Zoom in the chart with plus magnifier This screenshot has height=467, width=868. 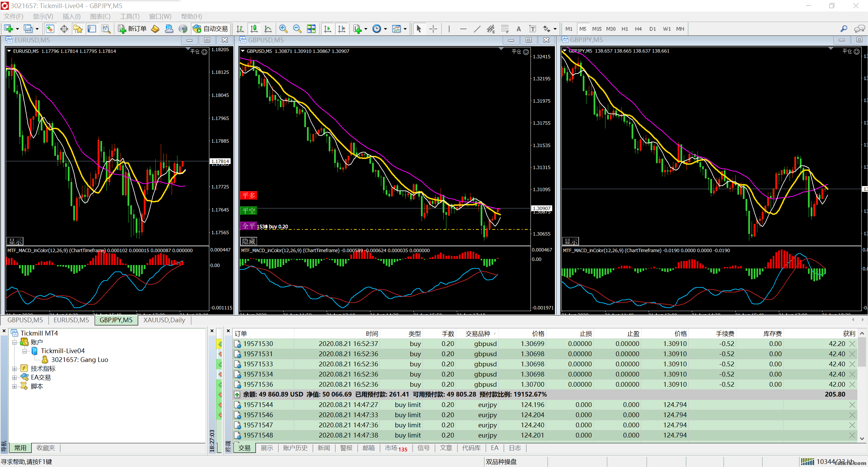click(283, 29)
